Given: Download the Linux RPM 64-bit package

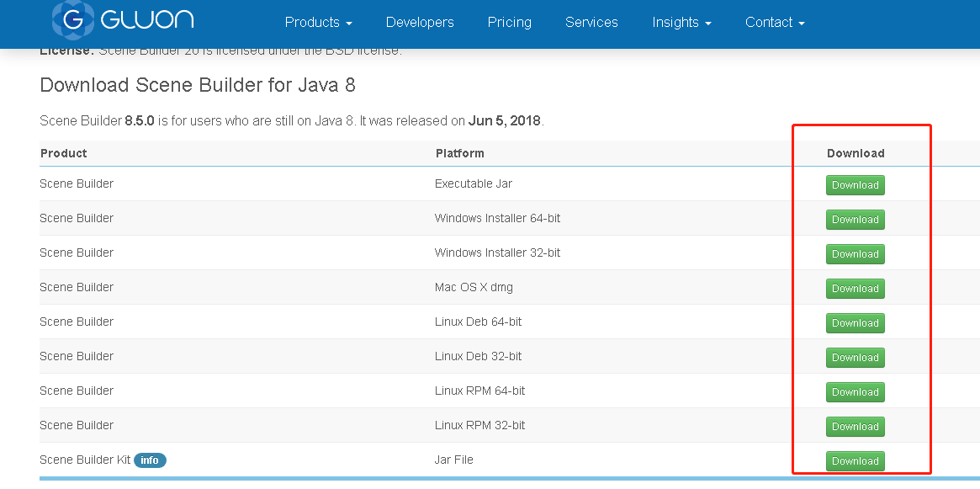Looking at the screenshot, I should [855, 392].
